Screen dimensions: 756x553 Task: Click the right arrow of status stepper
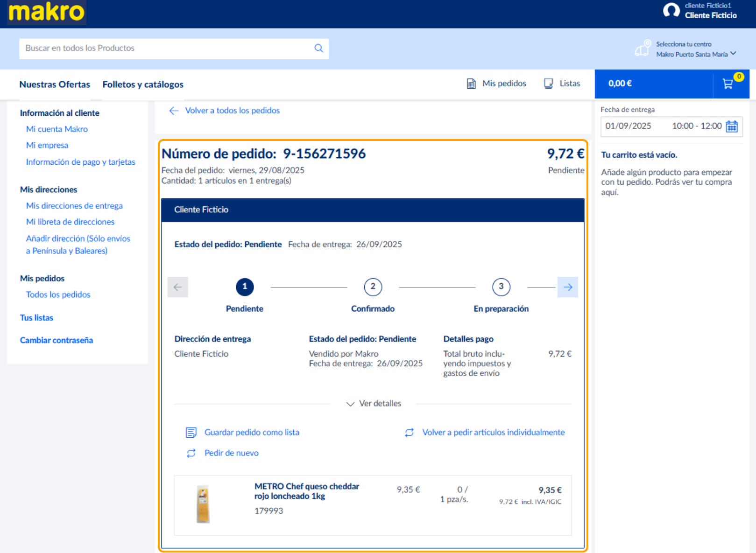coord(568,287)
